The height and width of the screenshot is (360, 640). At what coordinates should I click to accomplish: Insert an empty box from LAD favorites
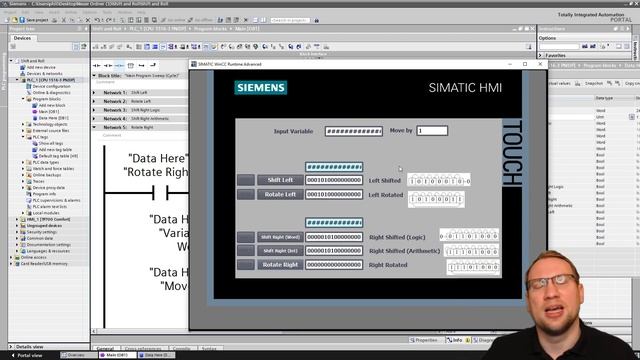point(131,65)
